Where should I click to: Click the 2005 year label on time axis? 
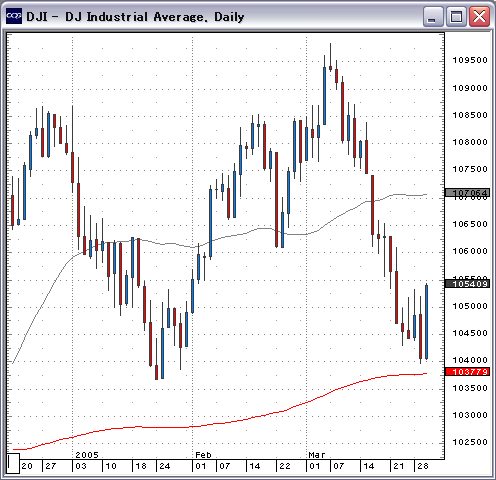(x=87, y=455)
